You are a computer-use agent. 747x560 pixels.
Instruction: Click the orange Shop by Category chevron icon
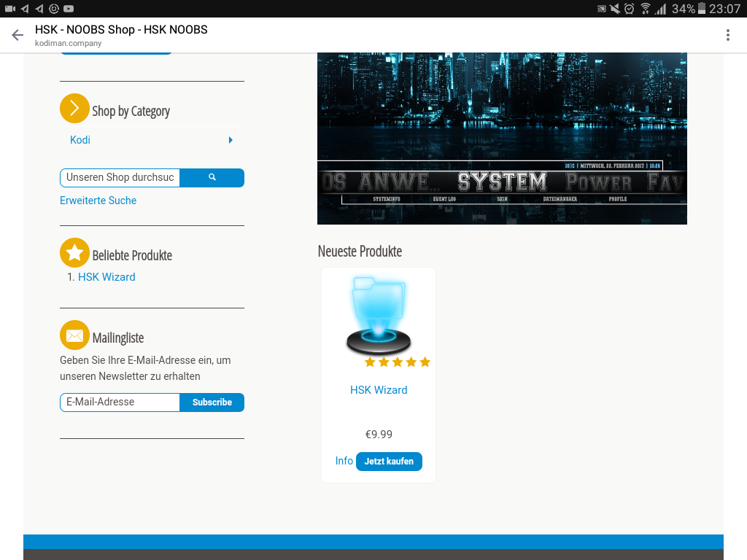[x=74, y=108]
